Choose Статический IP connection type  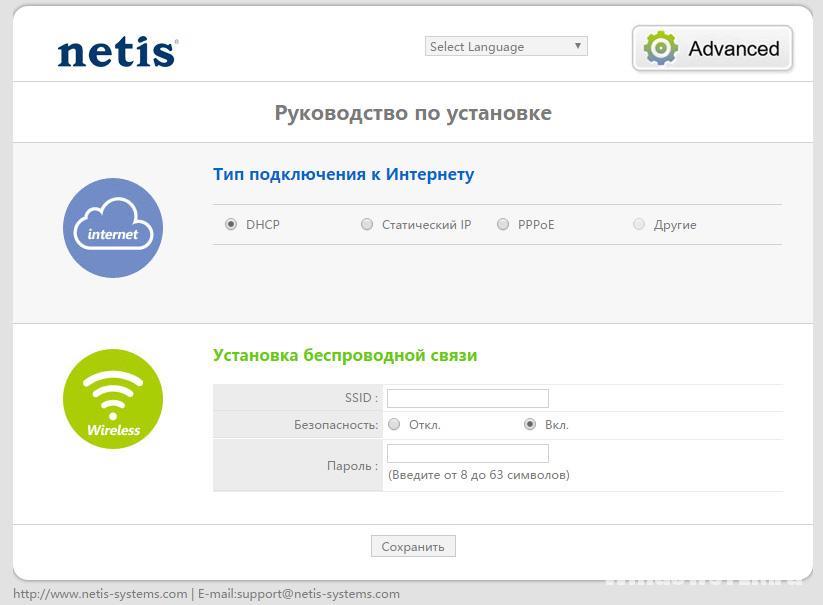pos(367,225)
